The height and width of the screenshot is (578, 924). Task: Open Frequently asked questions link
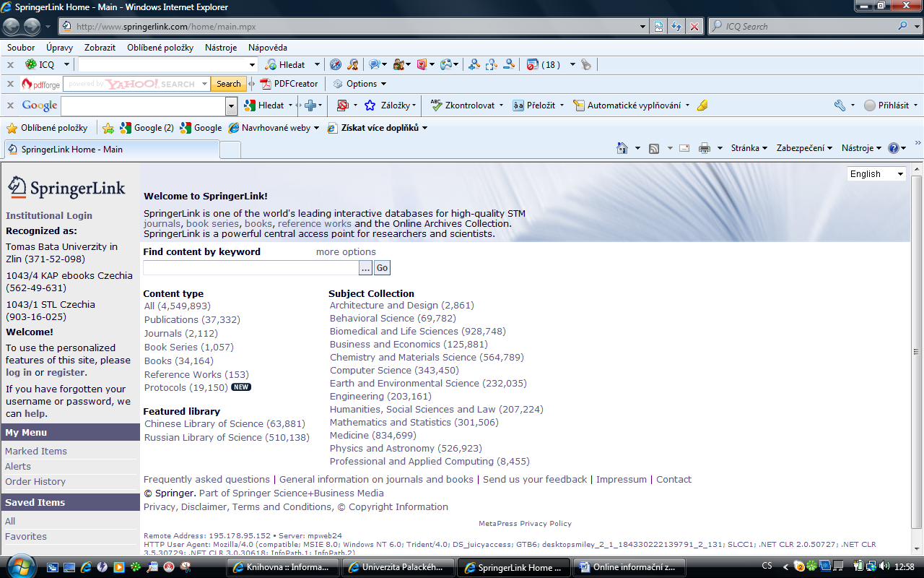click(x=206, y=479)
